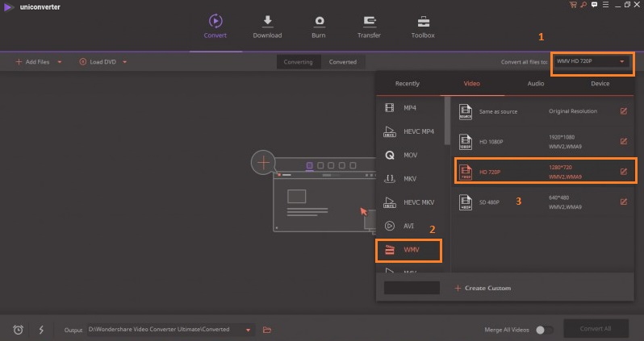Expand the Add Files dropdown arrow
Image resolution: width=644 pixels, height=341 pixels.
60,62
